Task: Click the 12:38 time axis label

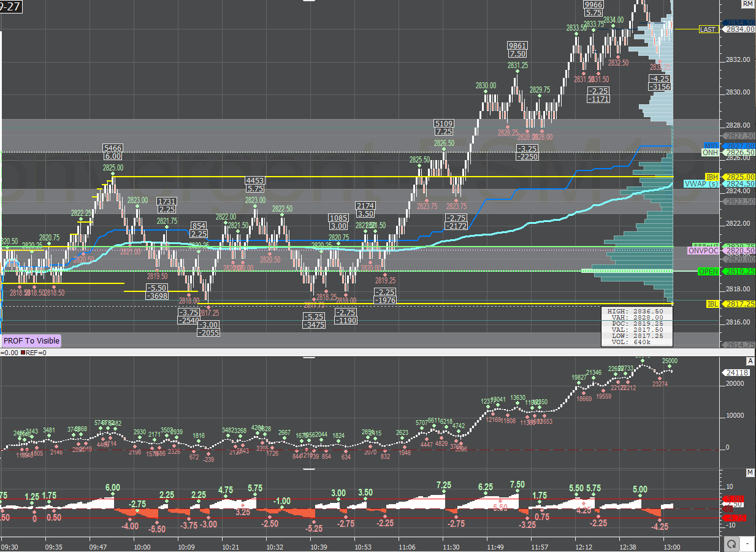Action: tap(628, 546)
